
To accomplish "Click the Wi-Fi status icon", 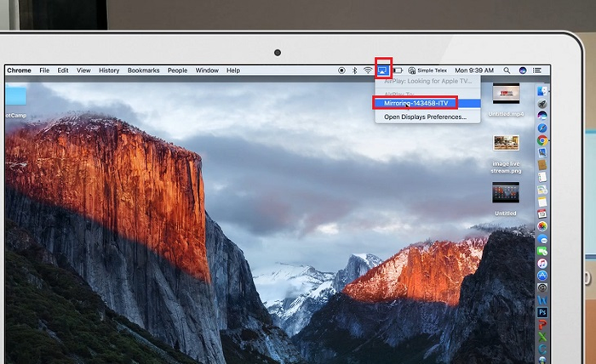I will [x=368, y=71].
